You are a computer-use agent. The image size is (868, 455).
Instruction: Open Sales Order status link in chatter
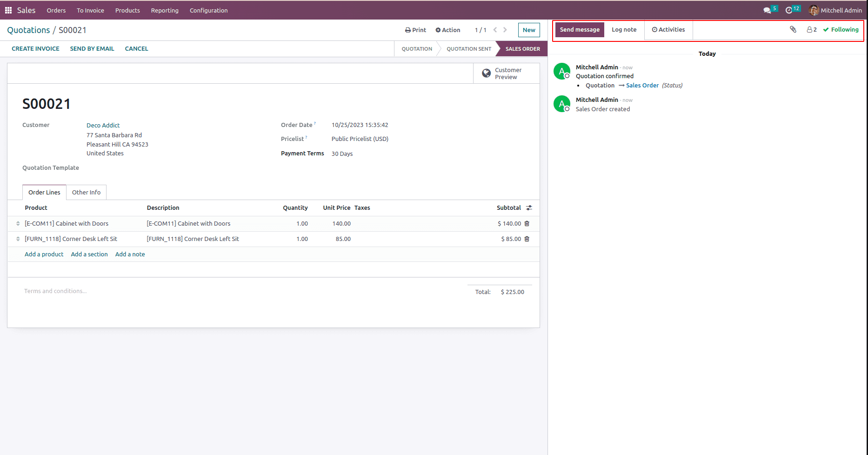(x=642, y=86)
